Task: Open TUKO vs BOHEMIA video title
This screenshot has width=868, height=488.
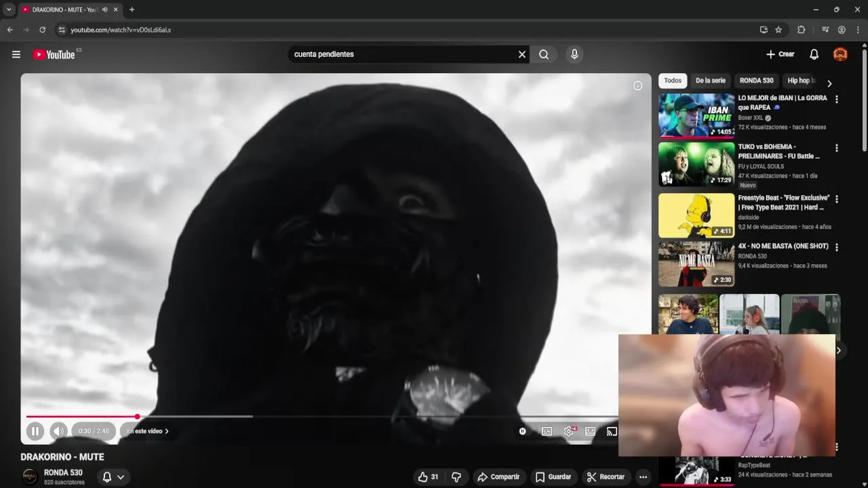Action: (778, 151)
